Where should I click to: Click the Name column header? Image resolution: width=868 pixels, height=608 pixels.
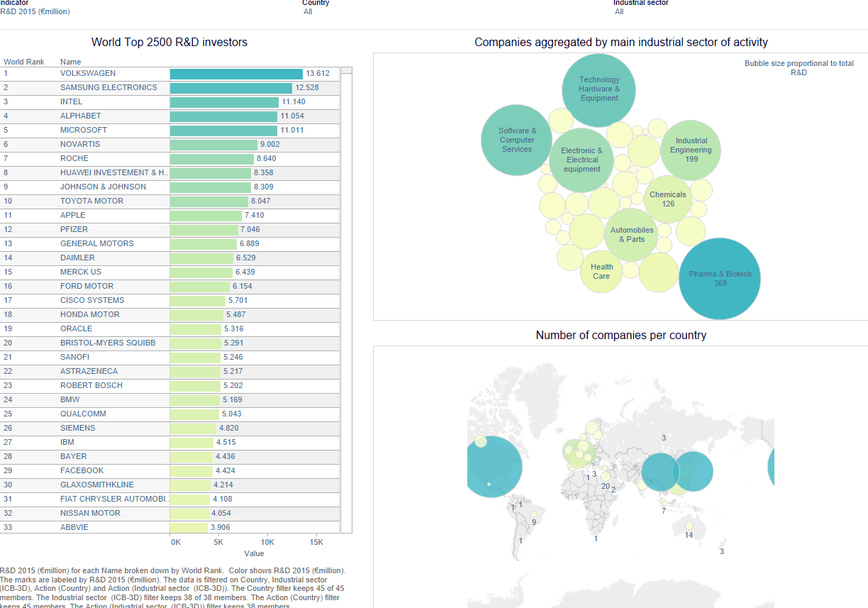tap(71, 62)
